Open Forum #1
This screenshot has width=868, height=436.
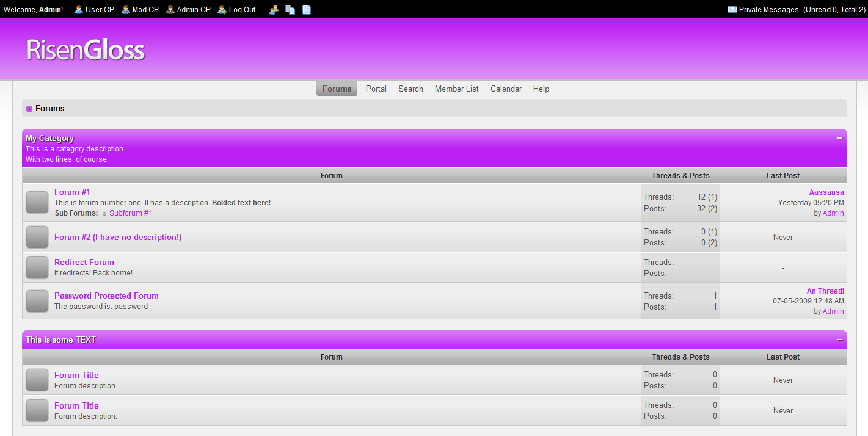(72, 192)
